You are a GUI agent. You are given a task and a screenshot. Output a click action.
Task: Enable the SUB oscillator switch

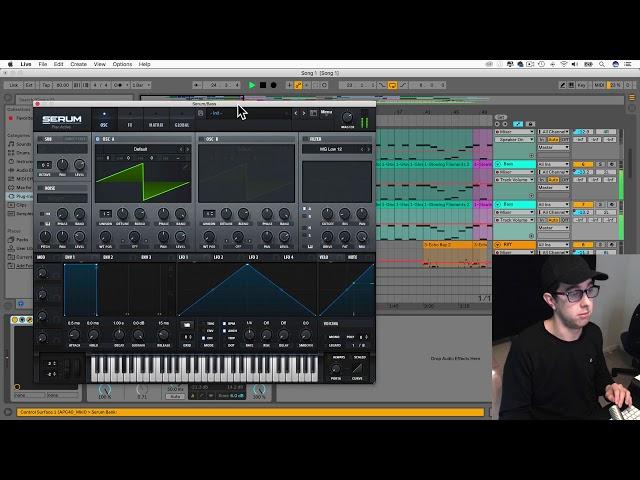coord(40,139)
